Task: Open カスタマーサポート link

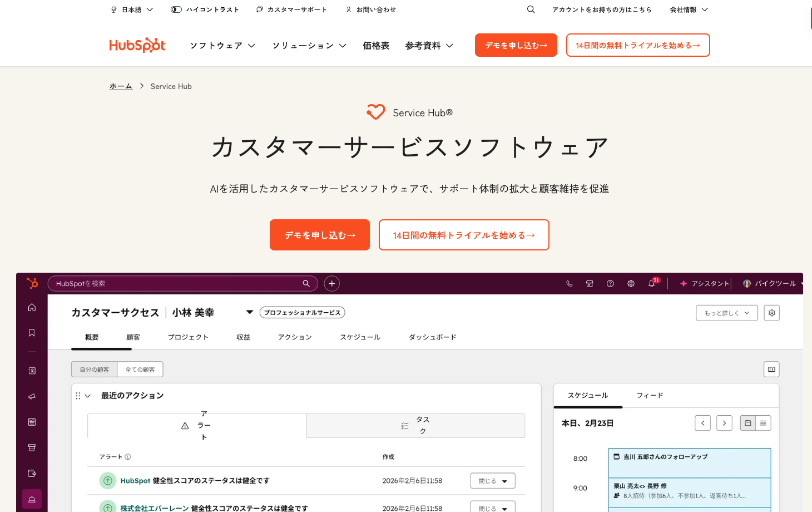Action: 292,9
